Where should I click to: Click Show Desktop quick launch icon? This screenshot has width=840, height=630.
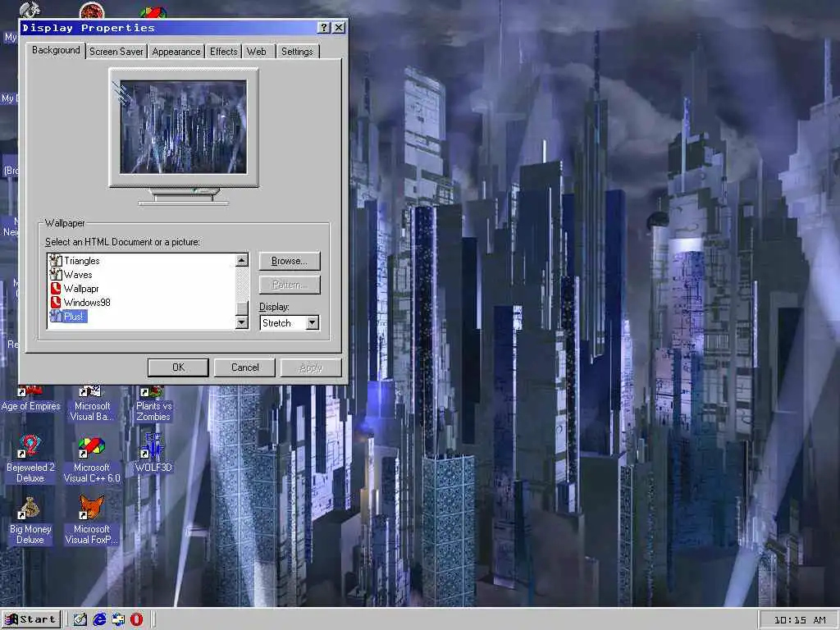point(80,620)
